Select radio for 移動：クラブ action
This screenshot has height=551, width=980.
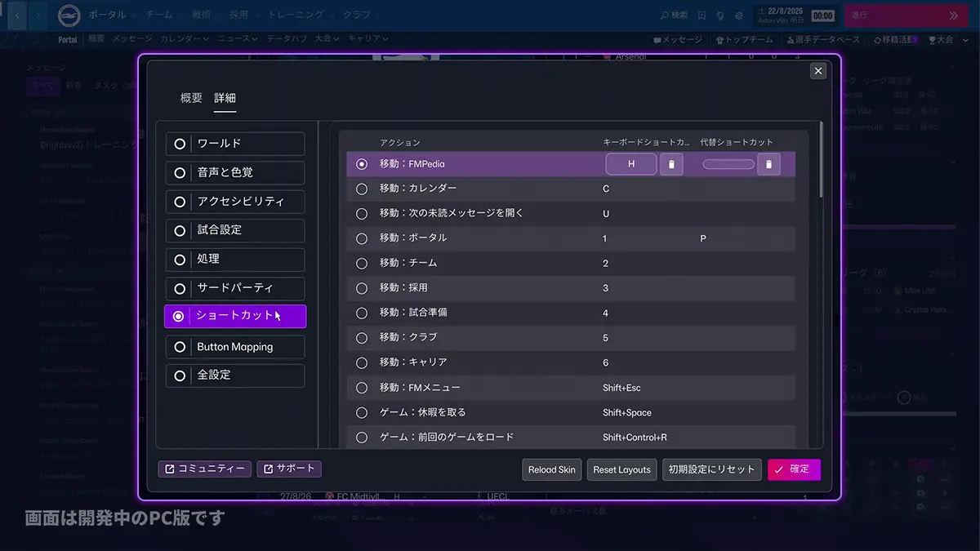[x=362, y=338]
